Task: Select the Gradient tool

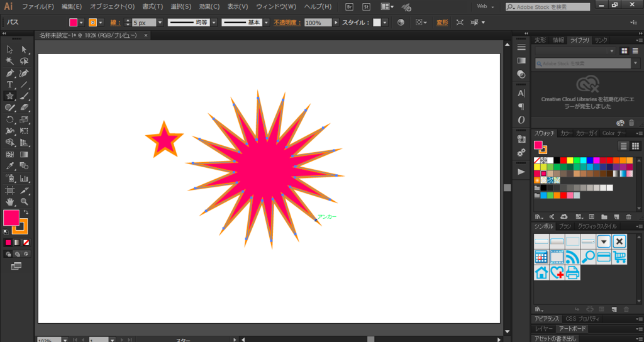Action: point(25,155)
